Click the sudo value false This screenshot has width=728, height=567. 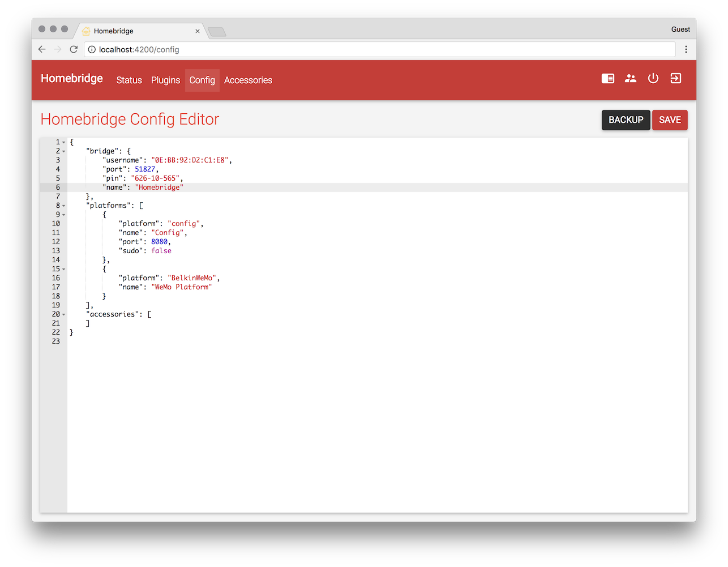[x=161, y=251]
